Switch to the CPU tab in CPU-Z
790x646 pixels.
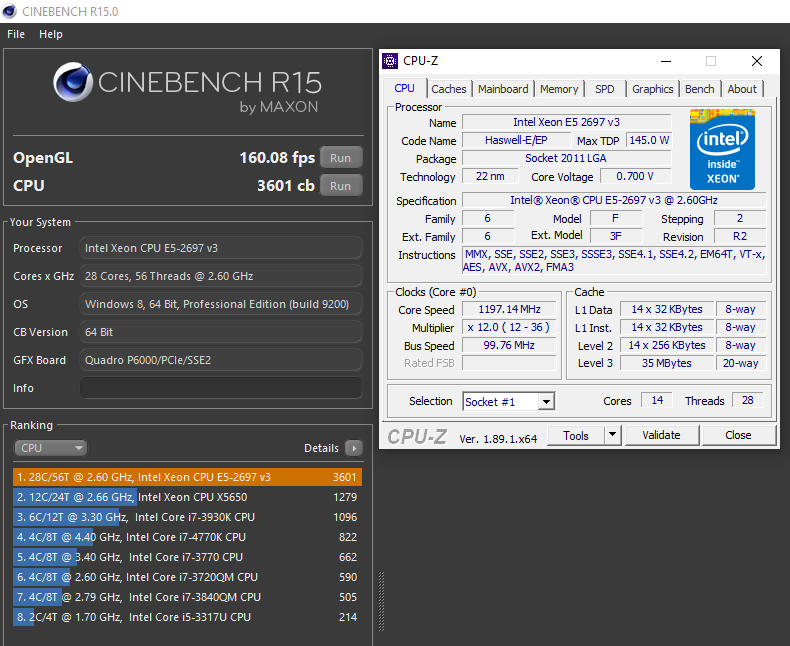(405, 89)
